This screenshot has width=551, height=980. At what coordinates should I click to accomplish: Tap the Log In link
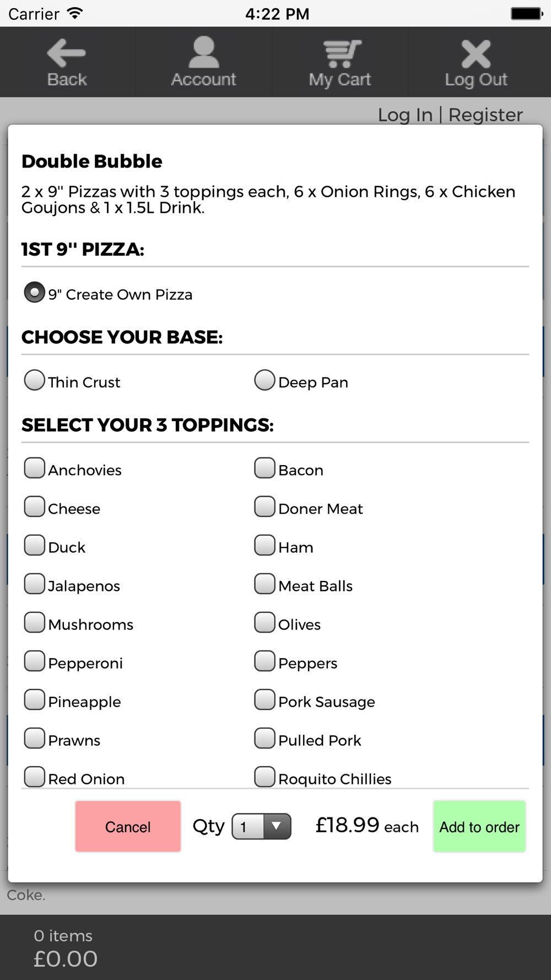(405, 115)
